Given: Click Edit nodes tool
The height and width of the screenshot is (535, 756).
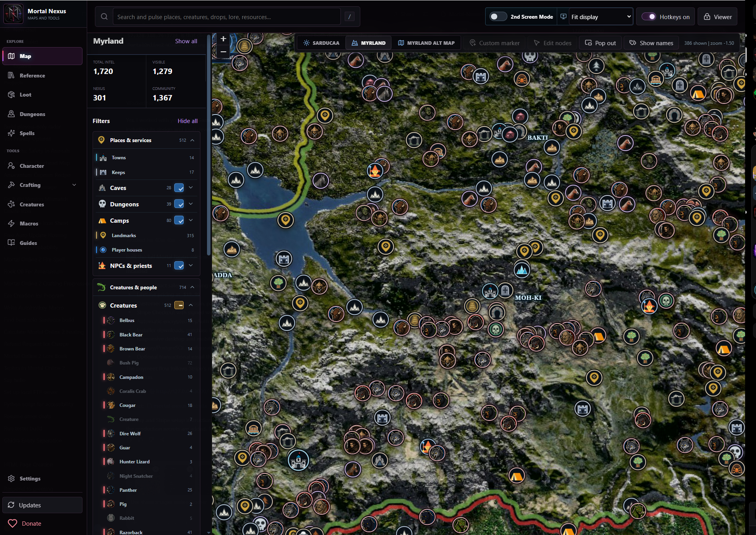Looking at the screenshot, I should point(552,43).
